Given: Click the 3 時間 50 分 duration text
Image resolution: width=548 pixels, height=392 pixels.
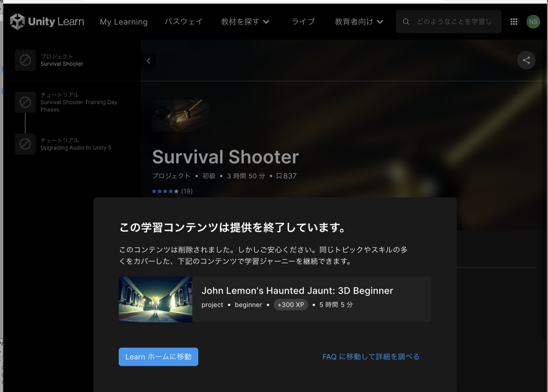Looking at the screenshot, I should (x=246, y=176).
